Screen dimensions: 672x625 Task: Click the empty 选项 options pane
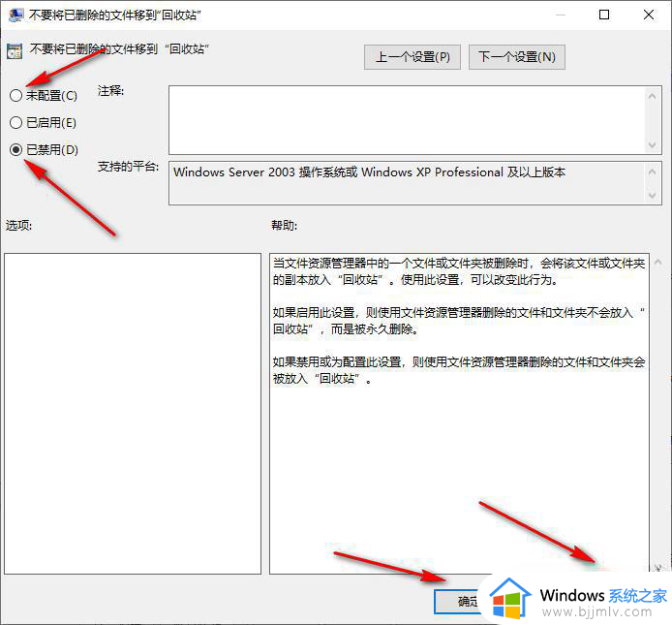[133, 414]
